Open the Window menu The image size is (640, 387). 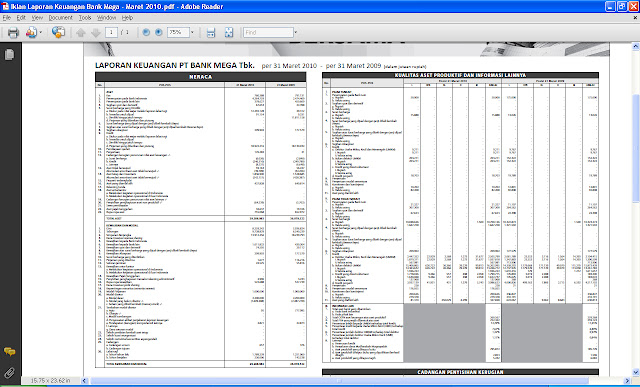107,18
